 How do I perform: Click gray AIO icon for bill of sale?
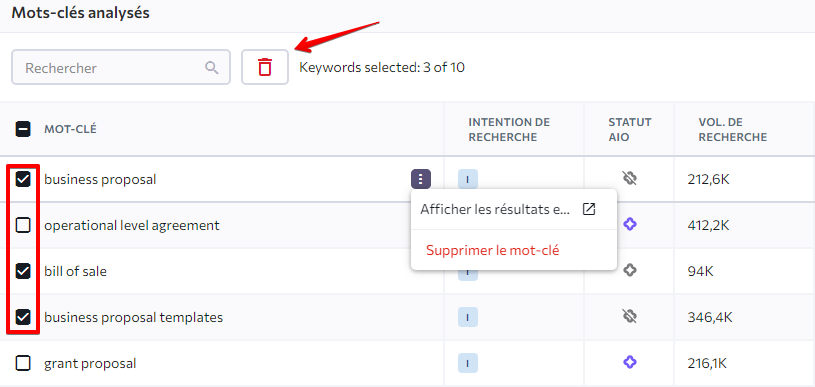pos(629,270)
